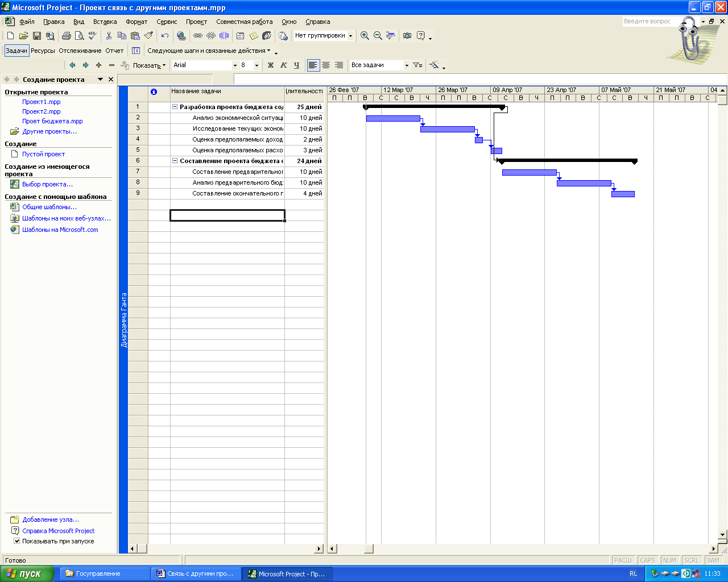Image resolution: width=728 pixels, height=582 pixels.
Task: Link tasks with the chain icon
Action: (x=198, y=36)
